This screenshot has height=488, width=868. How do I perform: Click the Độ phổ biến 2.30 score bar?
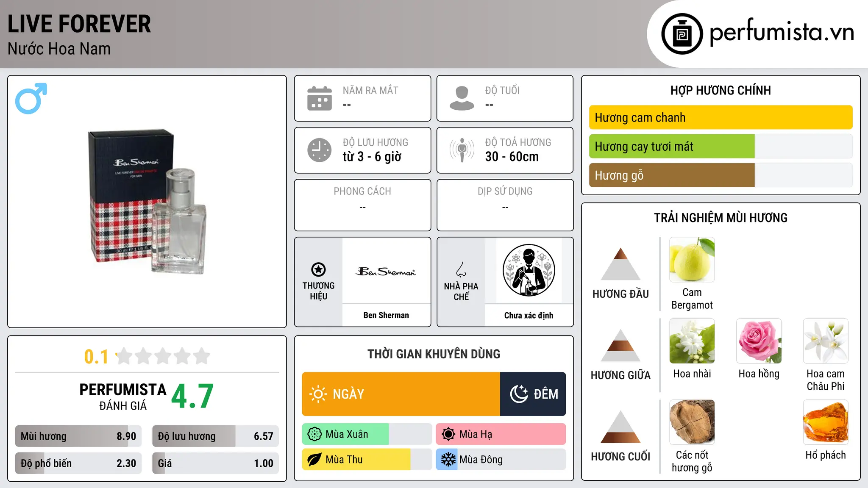78,463
